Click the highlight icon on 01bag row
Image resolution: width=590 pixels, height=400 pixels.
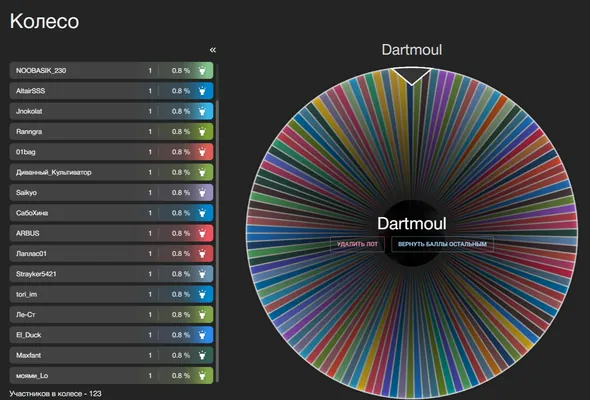pyautogui.click(x=202, y=152)
